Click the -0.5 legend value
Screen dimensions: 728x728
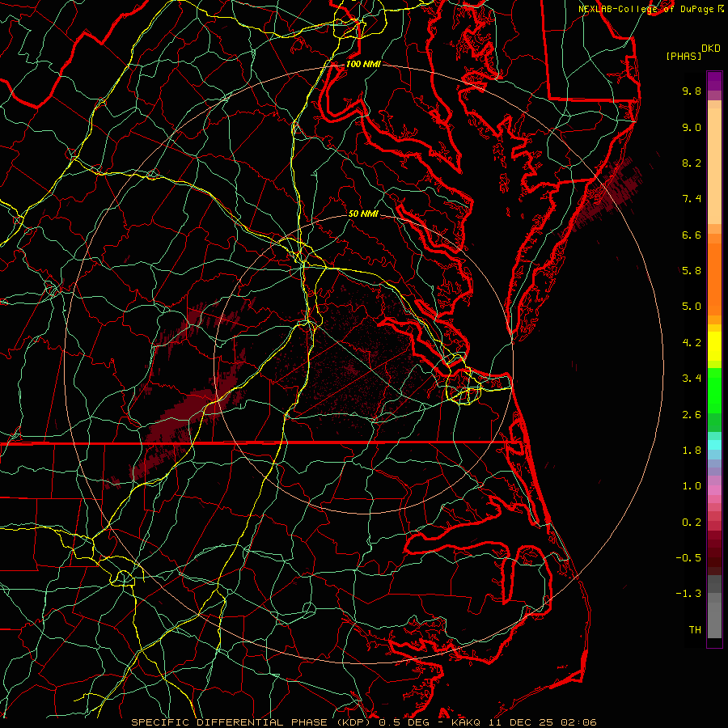pyautogui.click(x=688, y=558)
